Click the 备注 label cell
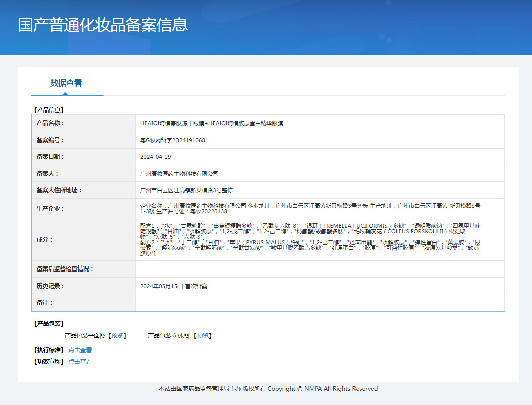 pos(83,303)
